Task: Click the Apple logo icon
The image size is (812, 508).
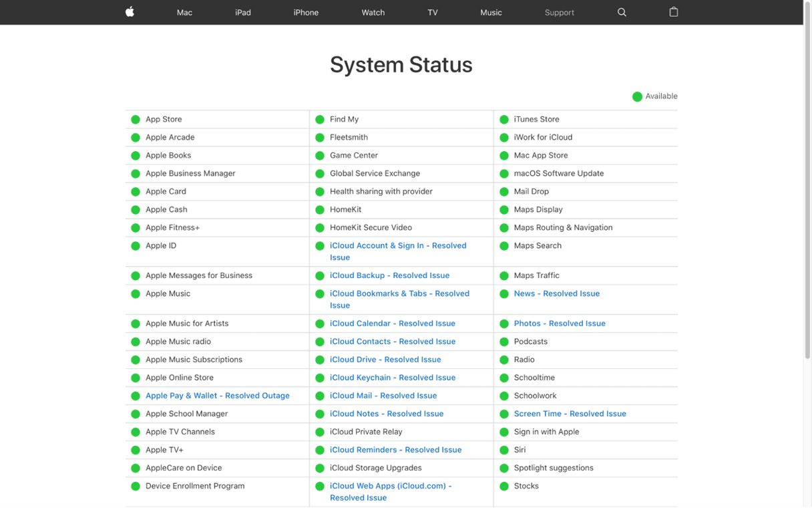Action: pos(130,12)
